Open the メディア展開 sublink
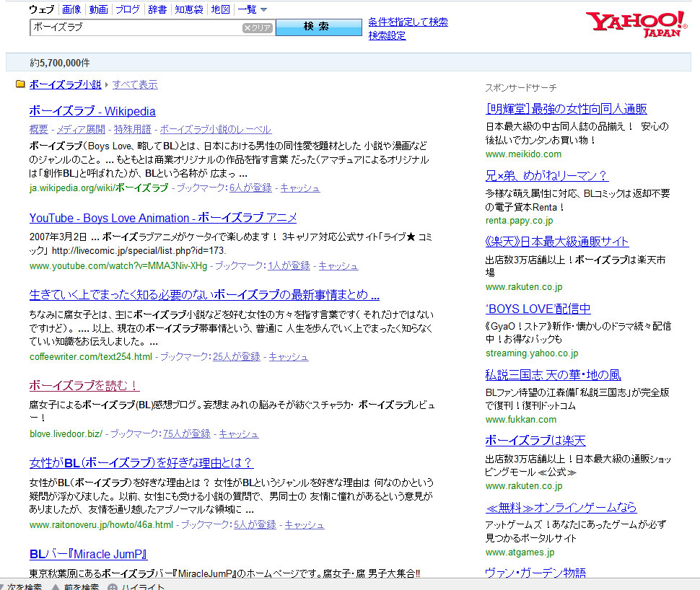This screenshot has height=590, width=700. (81, 129)
